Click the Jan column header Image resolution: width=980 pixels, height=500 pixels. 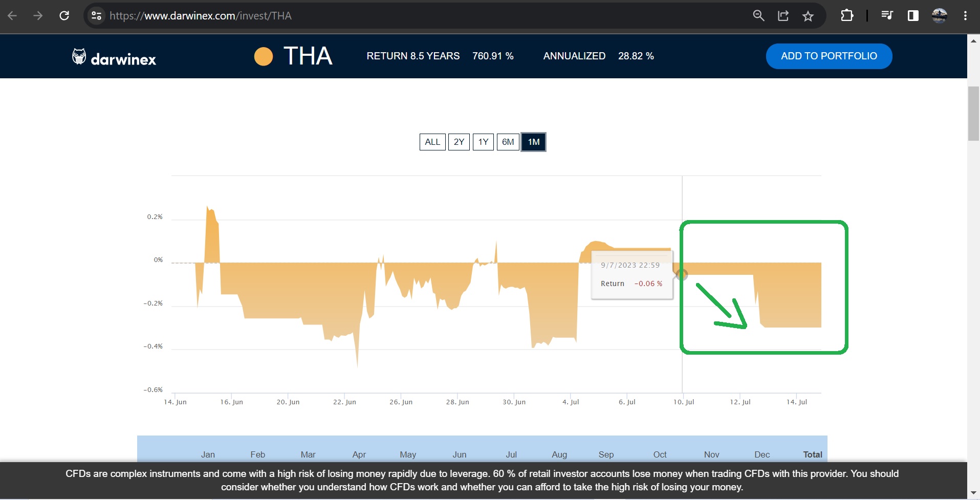pos(208,454)
